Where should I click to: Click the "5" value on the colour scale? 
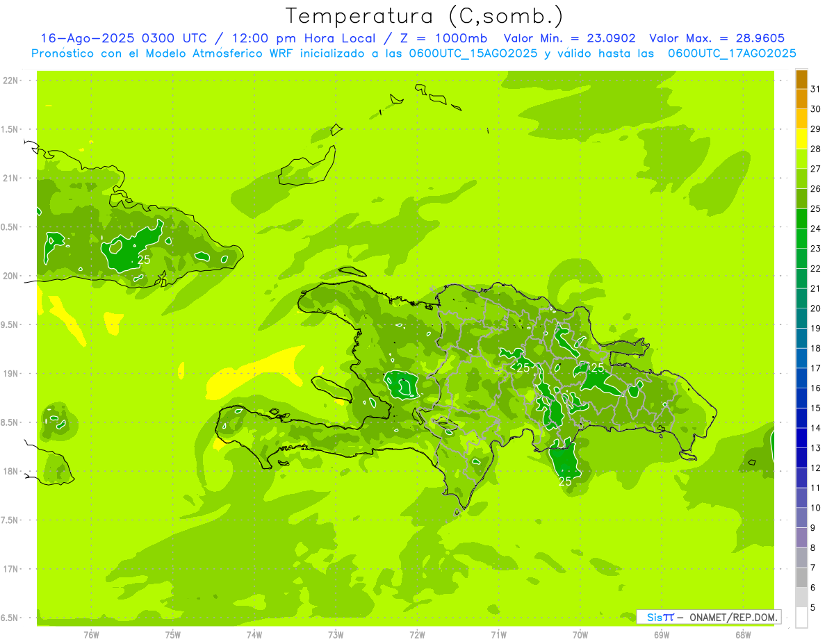[x=813, y=608]
